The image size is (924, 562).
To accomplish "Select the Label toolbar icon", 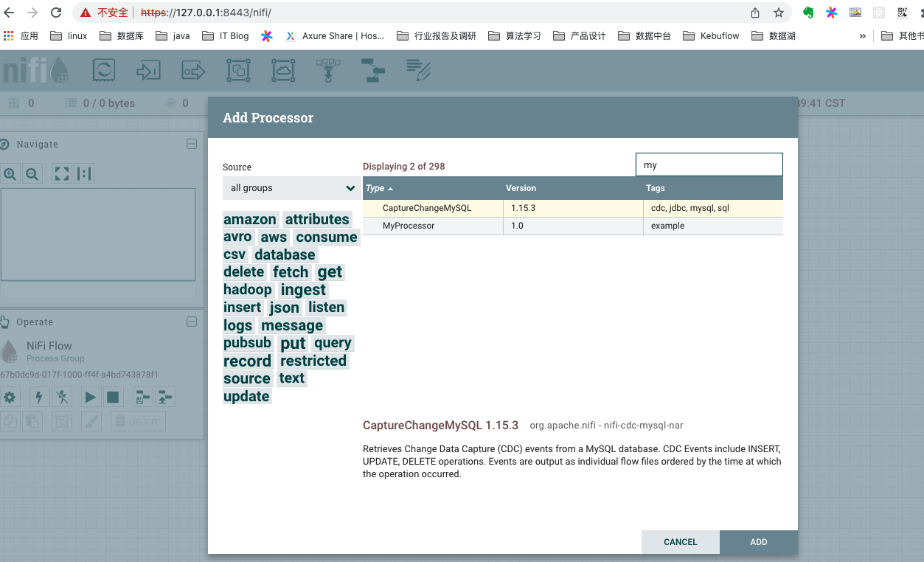I will (x=418, y=71).
